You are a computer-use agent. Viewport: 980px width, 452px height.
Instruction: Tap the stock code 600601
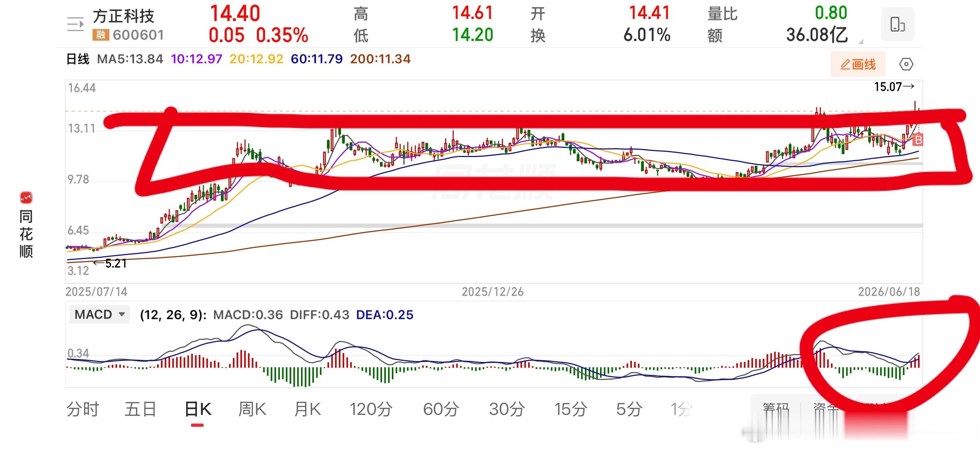pyautogui.click(x=138, y=35)
